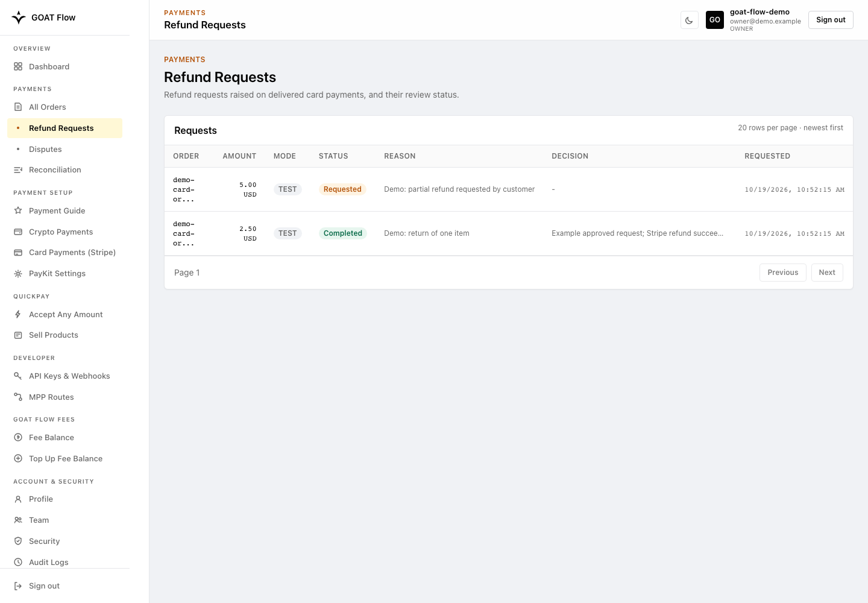868x603 pixels.
Task: Click the Top Up Fee Balance plus icon
Action: tap(18, 458)
